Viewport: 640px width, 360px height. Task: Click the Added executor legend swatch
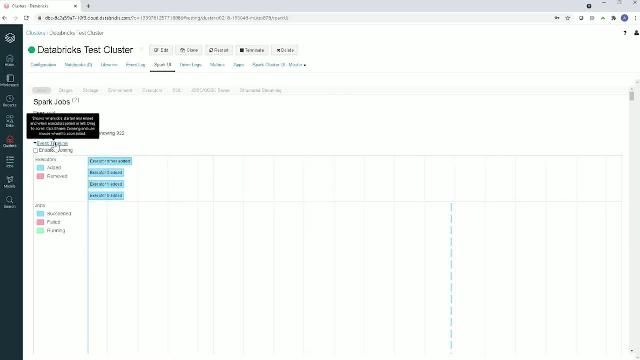[x=40, y=168]
